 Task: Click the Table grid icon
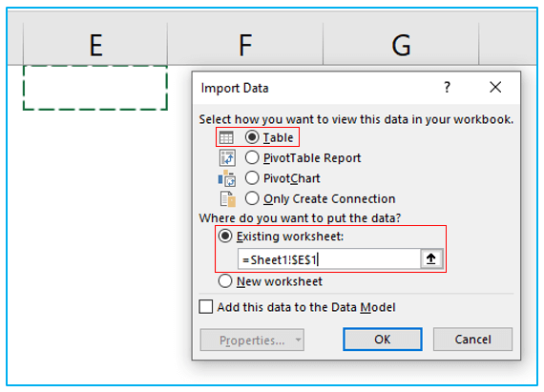tap(226, 137)
